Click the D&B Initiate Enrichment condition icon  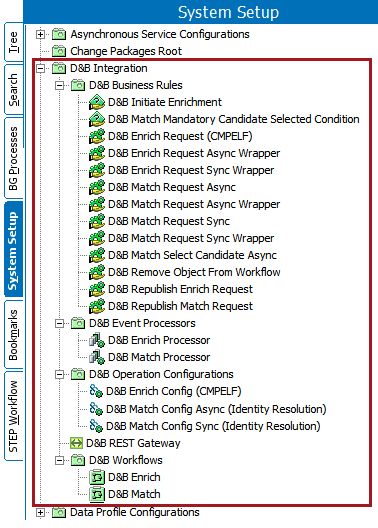pos(97,102)
